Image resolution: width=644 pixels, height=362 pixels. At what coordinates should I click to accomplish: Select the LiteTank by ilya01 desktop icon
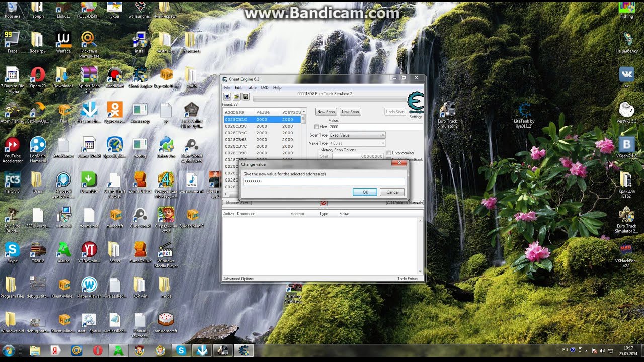[x=524, y=115]
